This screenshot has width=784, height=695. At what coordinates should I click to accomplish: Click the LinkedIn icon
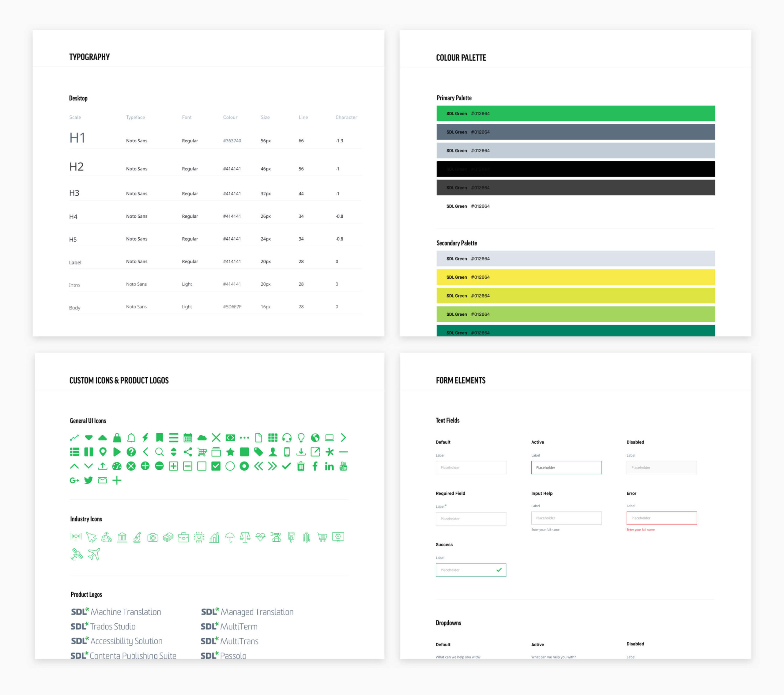click(330, 466)
